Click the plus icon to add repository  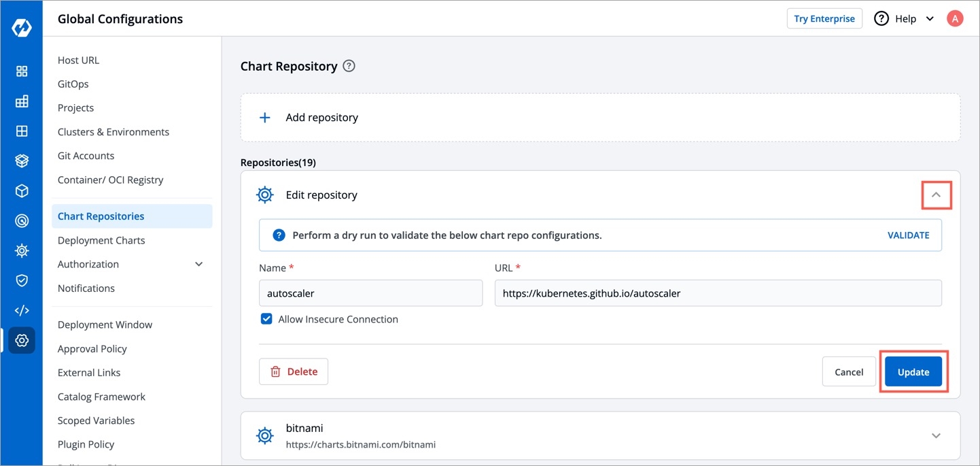(x=265, y=118)
